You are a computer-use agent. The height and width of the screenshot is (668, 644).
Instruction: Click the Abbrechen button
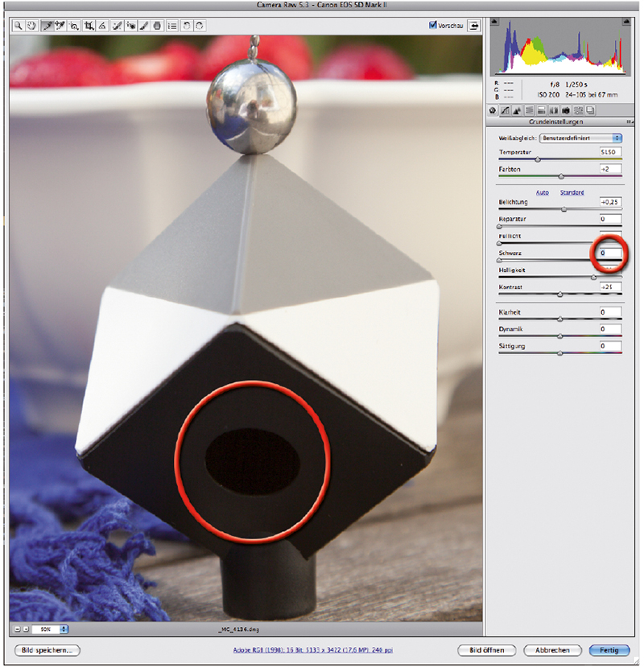tap(552, 650)
